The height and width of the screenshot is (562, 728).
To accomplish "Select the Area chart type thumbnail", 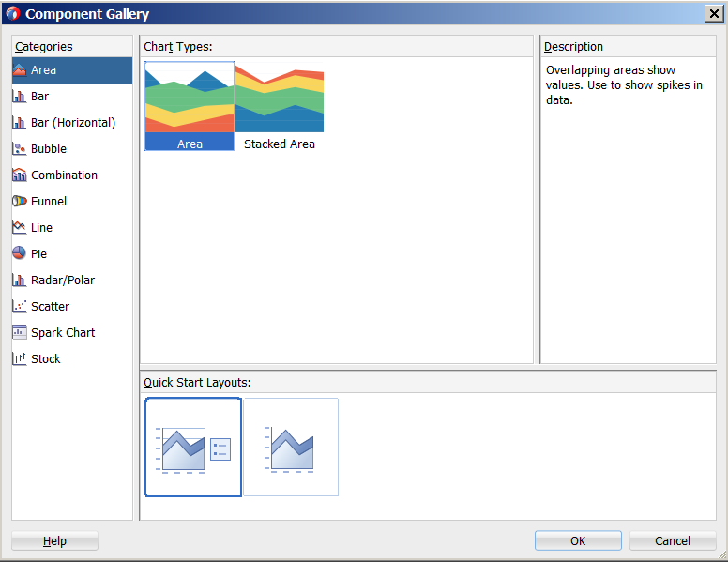I will (190, 106).
